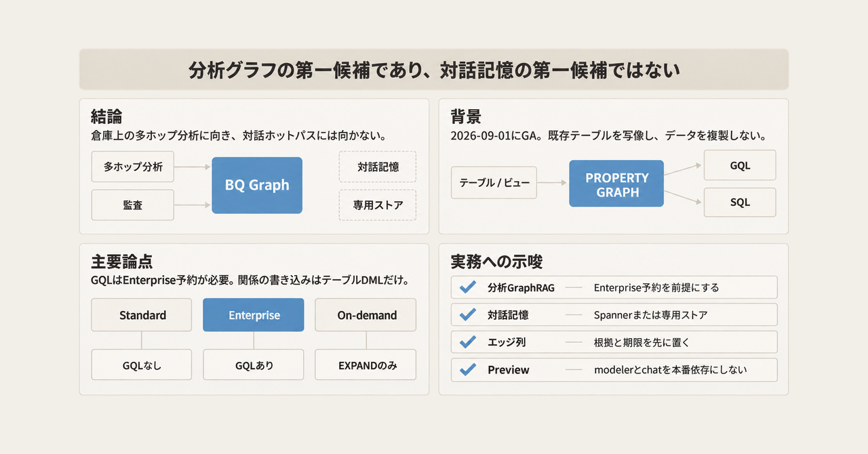The width and height of the screenshot is (868, 454).
Task: Click the 2026-09-01にGA sentence
Action: tap(608, 136)
